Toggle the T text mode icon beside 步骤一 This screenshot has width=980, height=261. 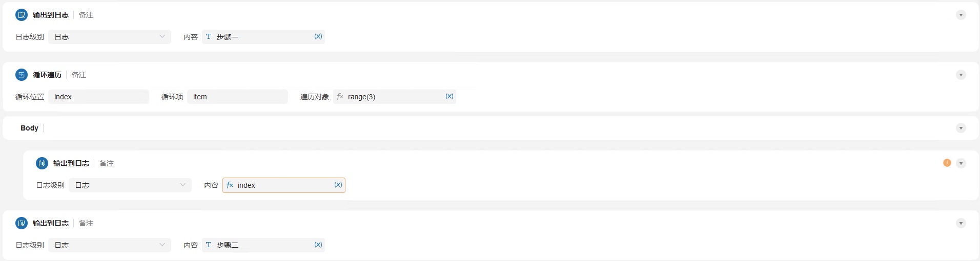(209, 36)
